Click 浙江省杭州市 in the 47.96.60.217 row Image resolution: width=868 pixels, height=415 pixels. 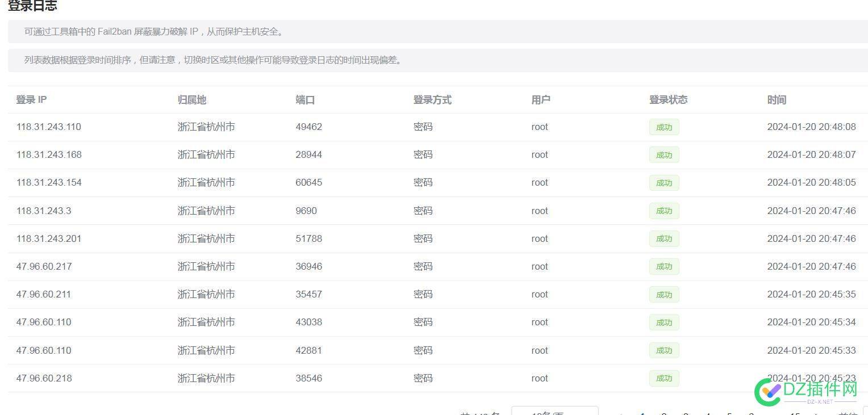pos(206,267)
